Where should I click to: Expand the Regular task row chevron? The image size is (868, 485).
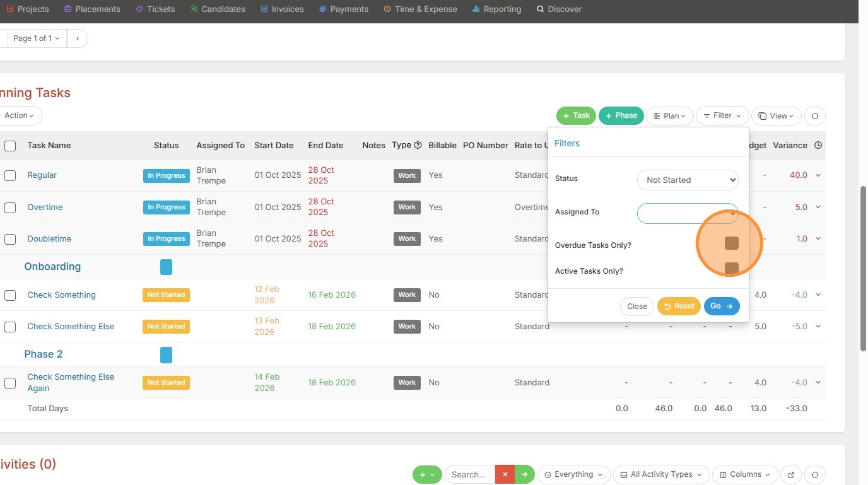(x=818, y=175)
